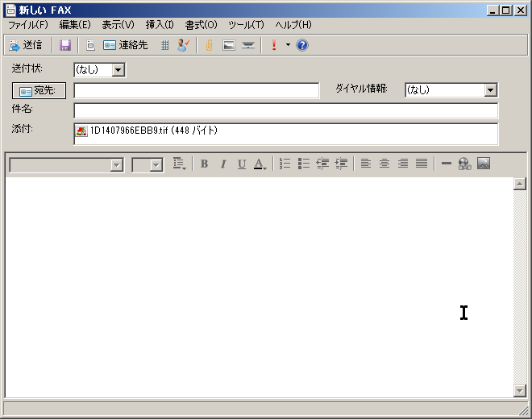The width and height of the screenshot is (532, 419).
Task: Open 挿入(I) menu
Action: pos(160,25)
